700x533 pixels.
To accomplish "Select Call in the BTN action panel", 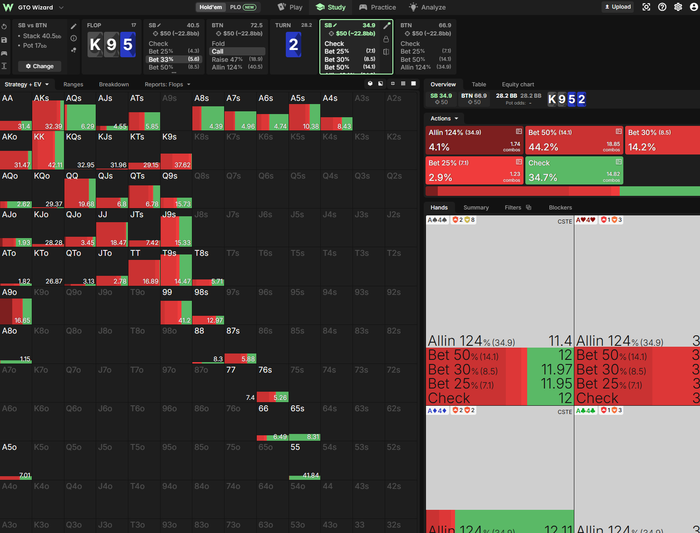I will 237,51.
